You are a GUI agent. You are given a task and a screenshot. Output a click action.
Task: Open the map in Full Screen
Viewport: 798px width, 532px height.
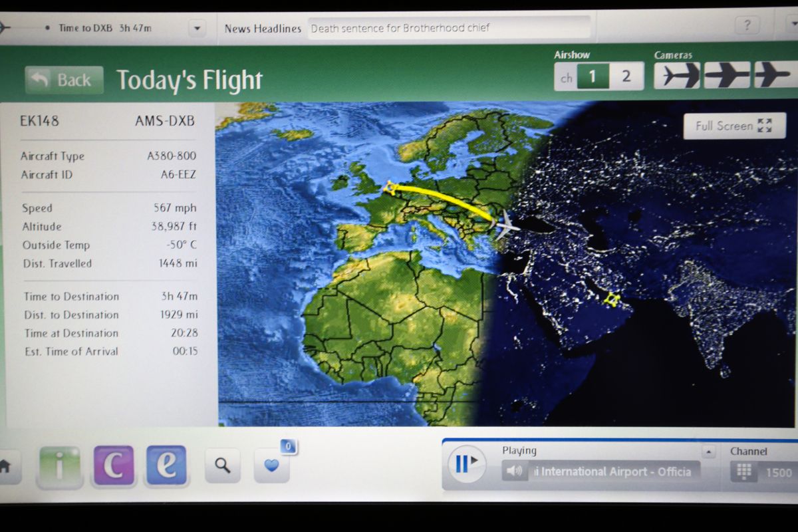[x=734, y=126]
